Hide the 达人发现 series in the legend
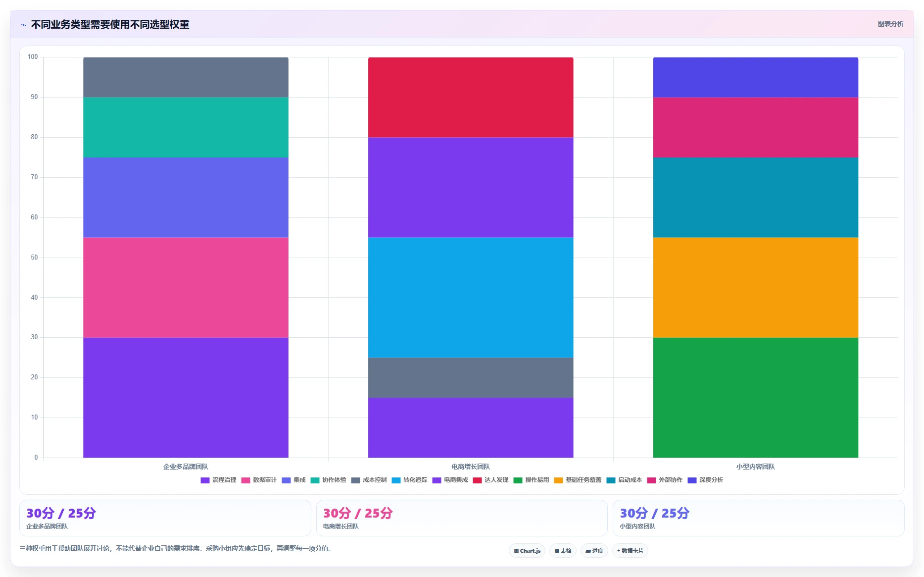This screenshot has height=577, width=924. pyautogui.click(x=490, y=480)
